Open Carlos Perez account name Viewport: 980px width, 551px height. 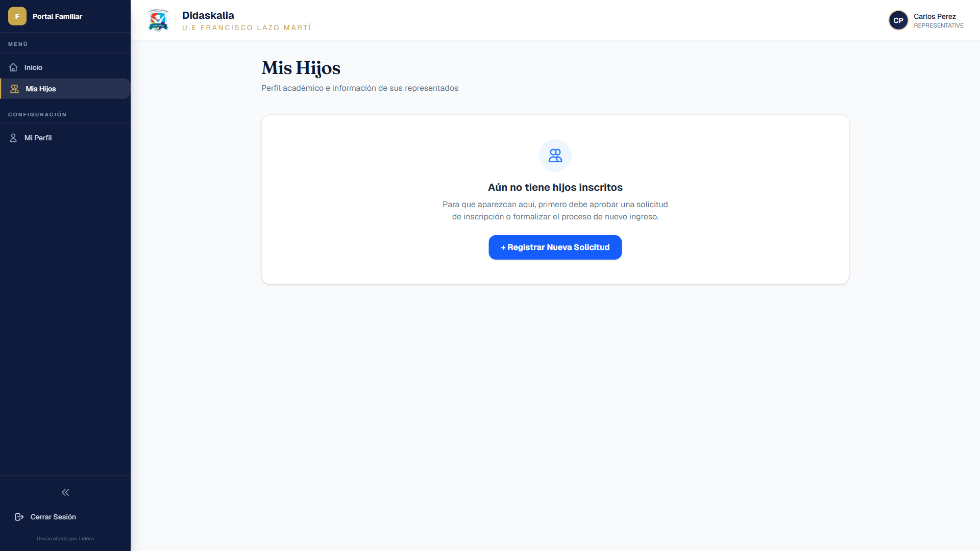pyautogui.click(x=935, y=16)
